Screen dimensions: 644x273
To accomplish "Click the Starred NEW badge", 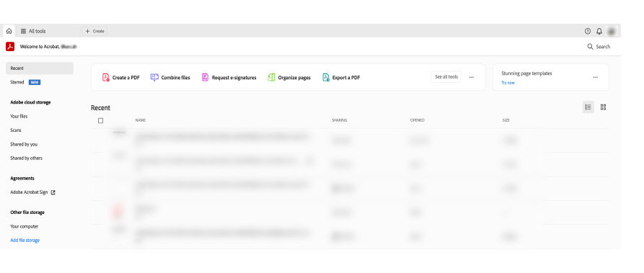I will tap(35, 82).
